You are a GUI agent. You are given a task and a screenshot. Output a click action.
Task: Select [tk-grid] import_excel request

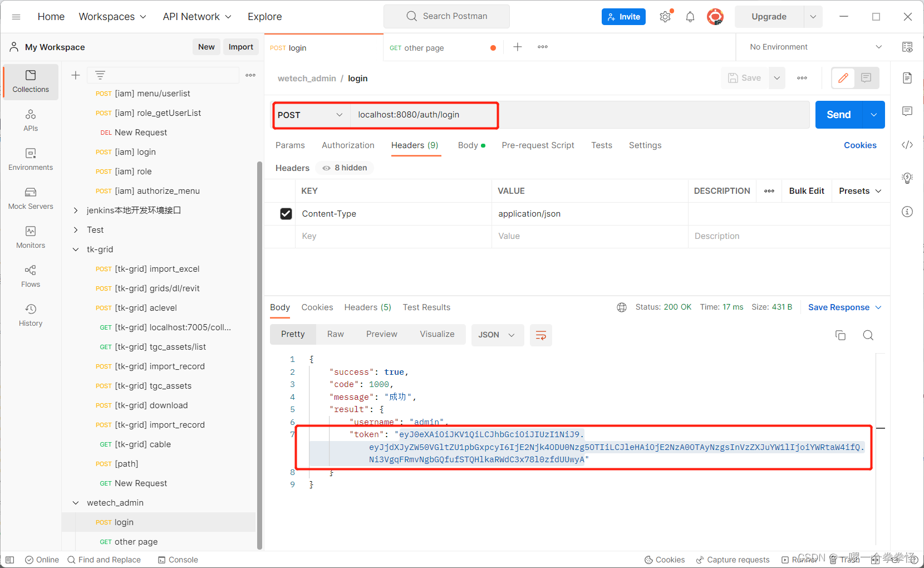[159, 269]
